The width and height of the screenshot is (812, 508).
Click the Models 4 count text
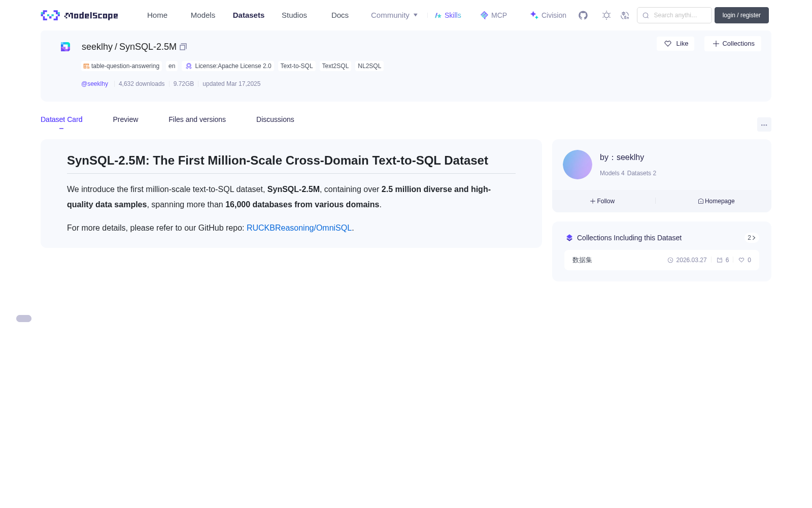[x=612, y=173]
